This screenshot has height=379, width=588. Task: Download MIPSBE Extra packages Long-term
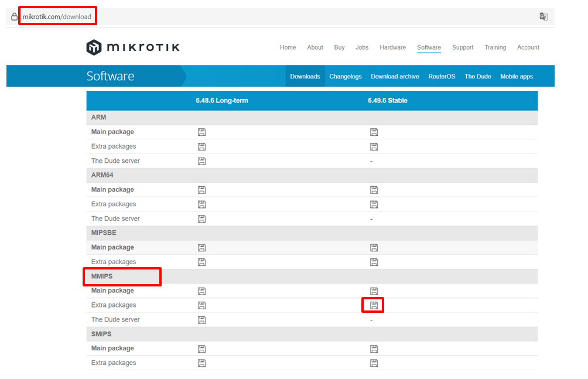tap(201, 262)
